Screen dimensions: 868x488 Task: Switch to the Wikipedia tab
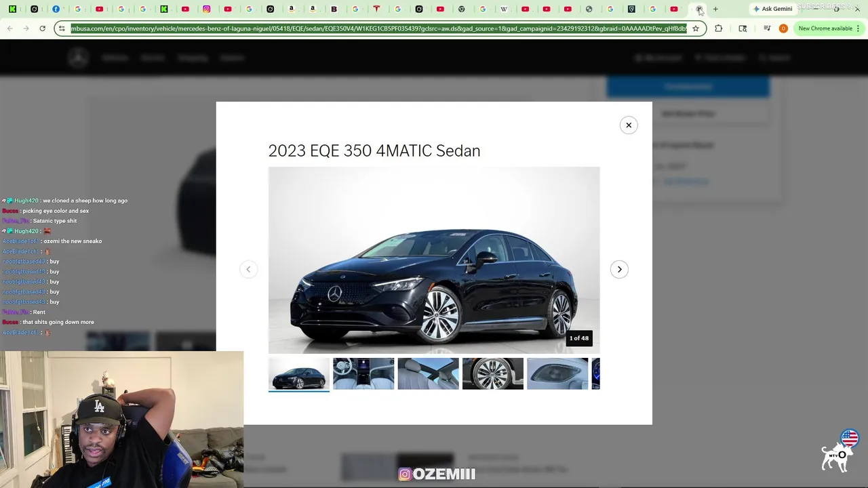click(x=504, y=9)
